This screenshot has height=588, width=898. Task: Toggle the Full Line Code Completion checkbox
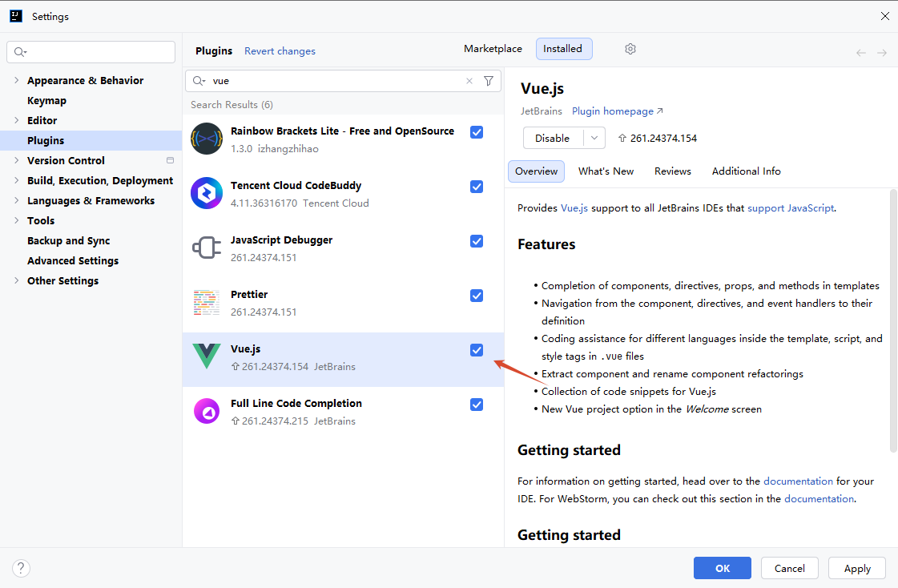click(x=477, y=405)
